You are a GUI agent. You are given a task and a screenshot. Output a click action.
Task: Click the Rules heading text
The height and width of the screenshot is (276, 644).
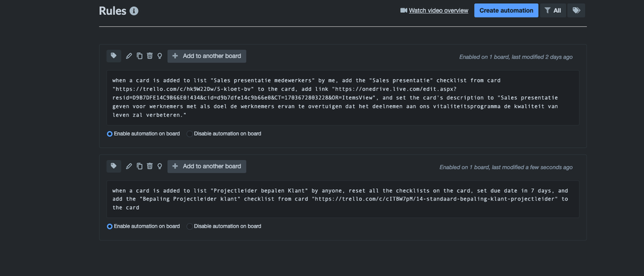[x=112, y=11]
